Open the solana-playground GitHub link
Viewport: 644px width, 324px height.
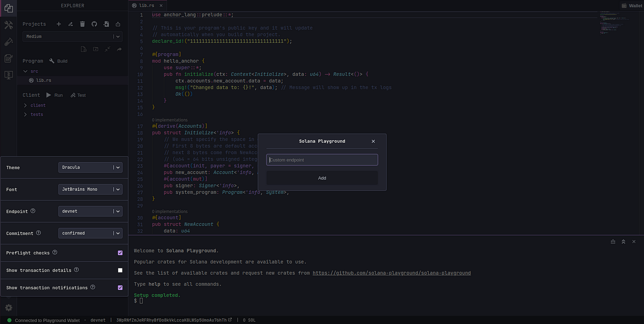(391, 273)
